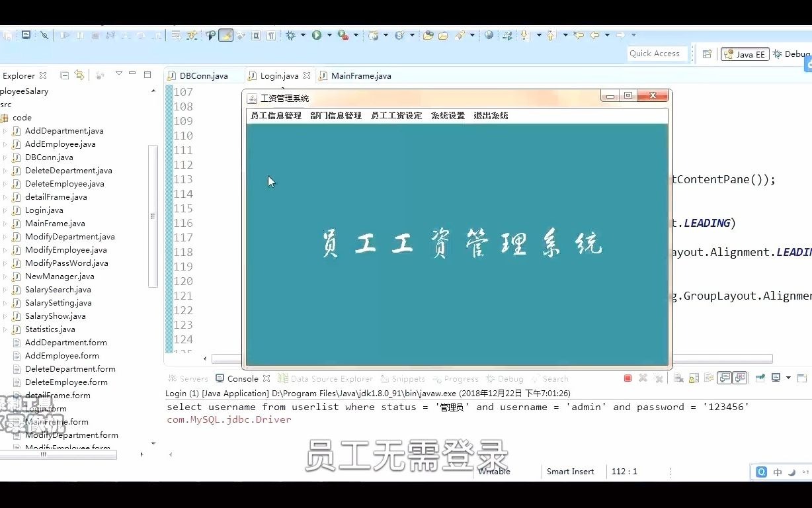Click the Quick Access field
The width and height of the screenshot is (812, 508).
657,54
